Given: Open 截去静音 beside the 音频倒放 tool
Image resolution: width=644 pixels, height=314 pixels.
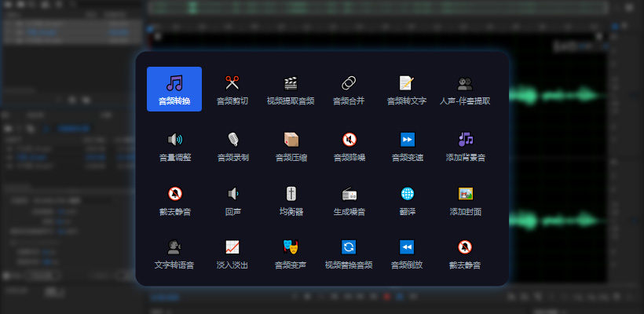Looking at the screenshot, I should [x=465, y=254].
